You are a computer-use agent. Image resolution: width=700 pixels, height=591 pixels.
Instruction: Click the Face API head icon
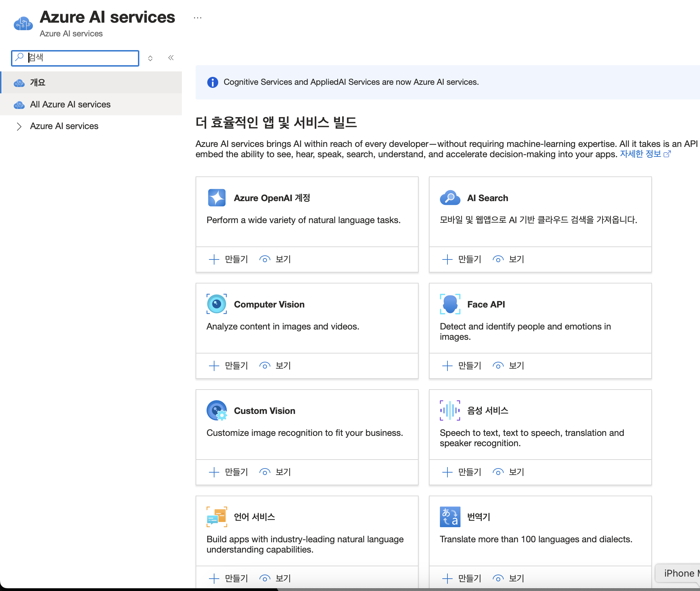pyautogui.click(x=450, y=304)
